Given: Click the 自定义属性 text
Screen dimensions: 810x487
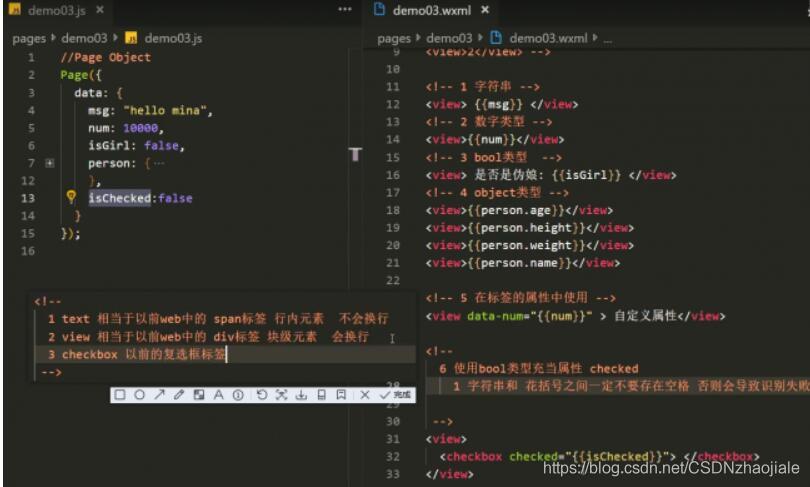Looking at the screenshot, I should point(646,316).
